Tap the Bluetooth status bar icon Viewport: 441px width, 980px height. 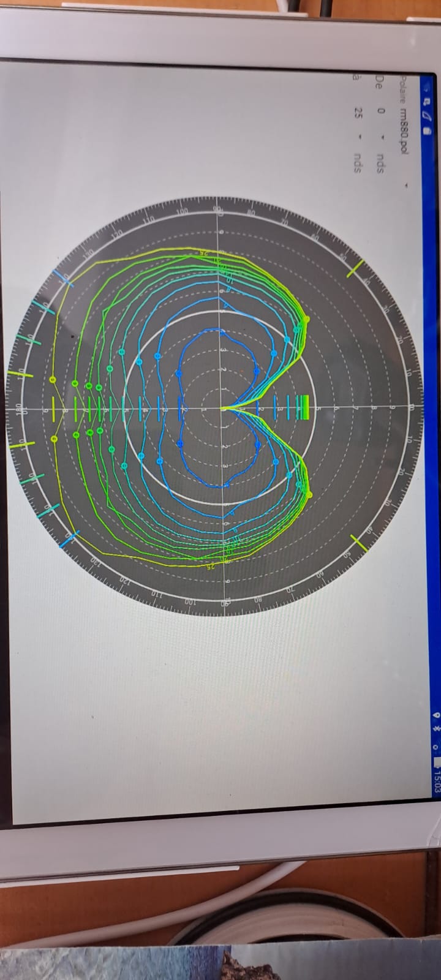[436, 729]
